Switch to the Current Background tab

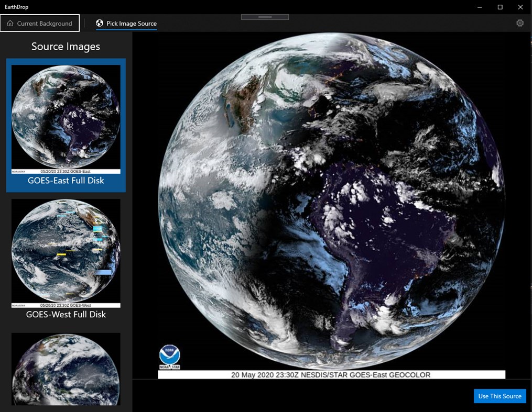click(40, 23)
